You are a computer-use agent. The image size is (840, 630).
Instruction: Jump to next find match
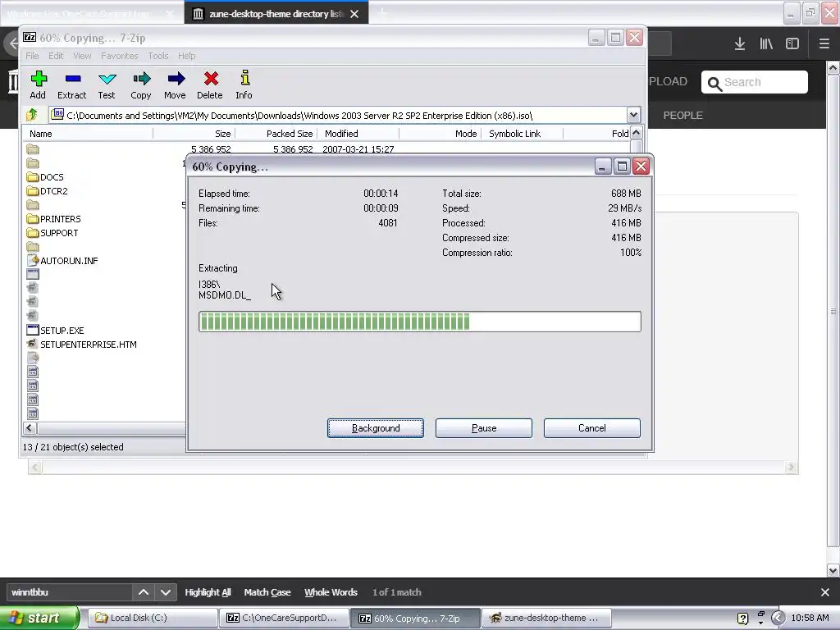pyautogui.click(x=166, y=592)
